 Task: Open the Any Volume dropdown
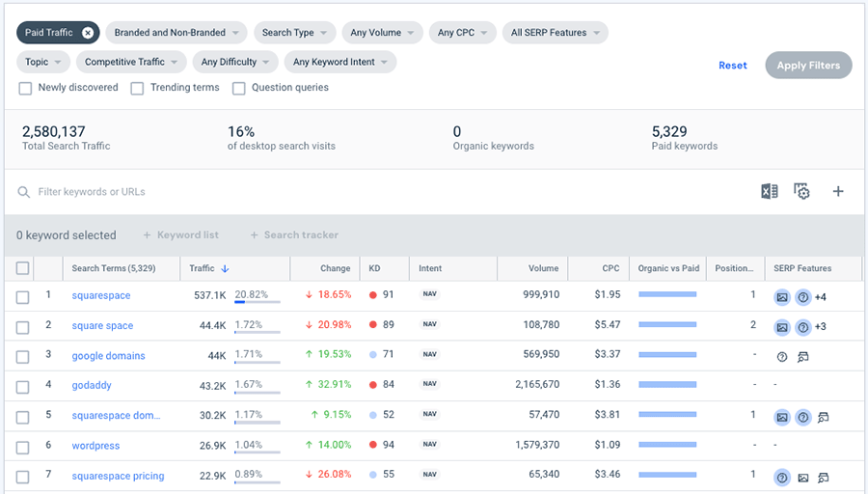pos(382,33)
